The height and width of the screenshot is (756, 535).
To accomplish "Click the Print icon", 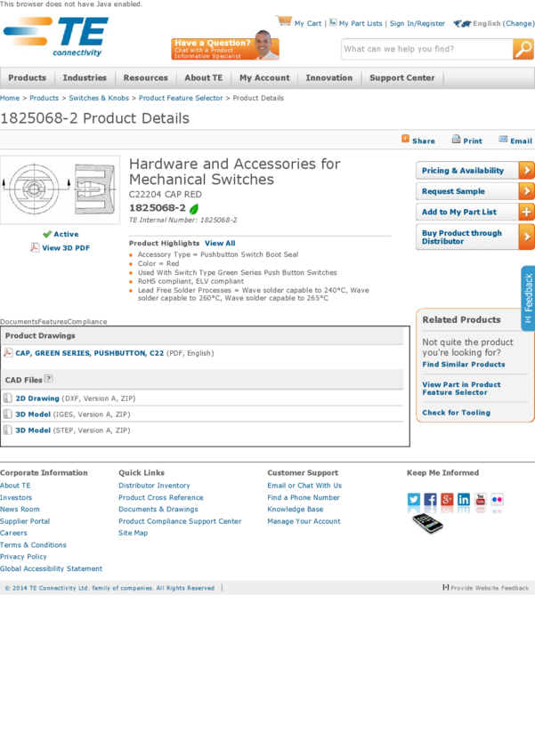I will [x=456, y=140].
